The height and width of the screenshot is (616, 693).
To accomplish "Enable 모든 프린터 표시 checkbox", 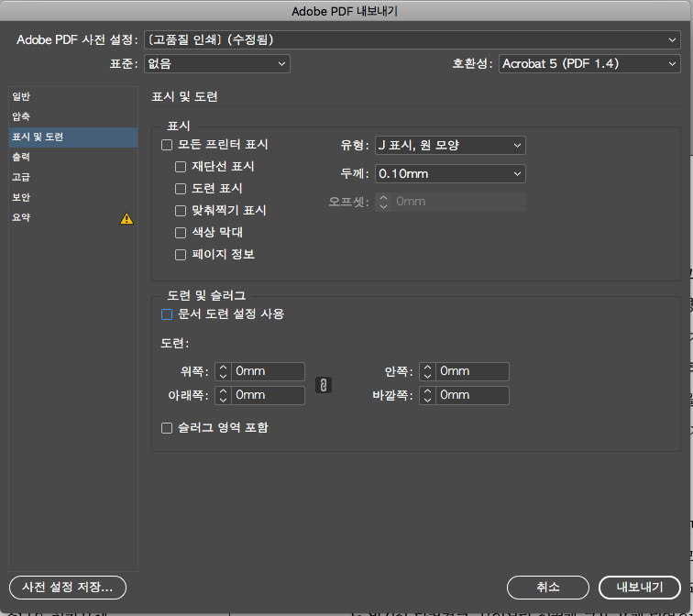I will 167,145.
